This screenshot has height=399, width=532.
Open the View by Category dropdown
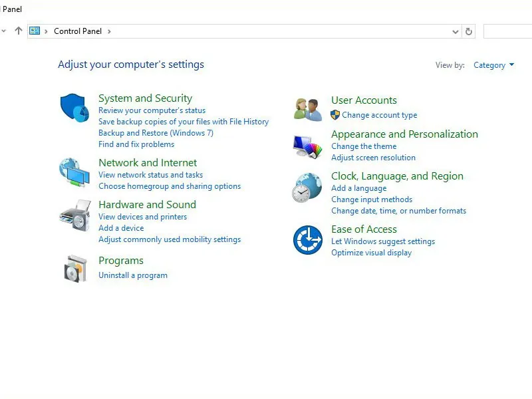[x=493, y=65]
